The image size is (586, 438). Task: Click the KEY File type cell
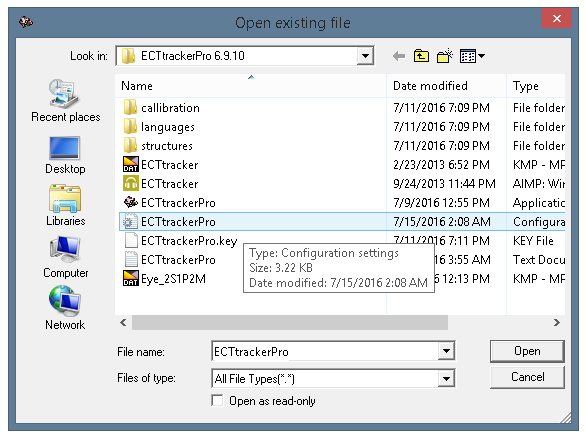[x=533, y=241]
